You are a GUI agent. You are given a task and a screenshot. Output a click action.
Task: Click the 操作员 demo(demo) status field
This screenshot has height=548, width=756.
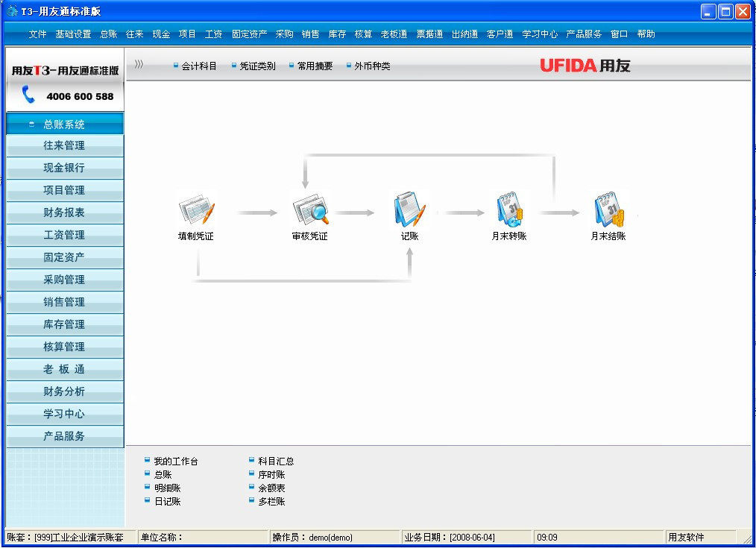click(335, 537)
